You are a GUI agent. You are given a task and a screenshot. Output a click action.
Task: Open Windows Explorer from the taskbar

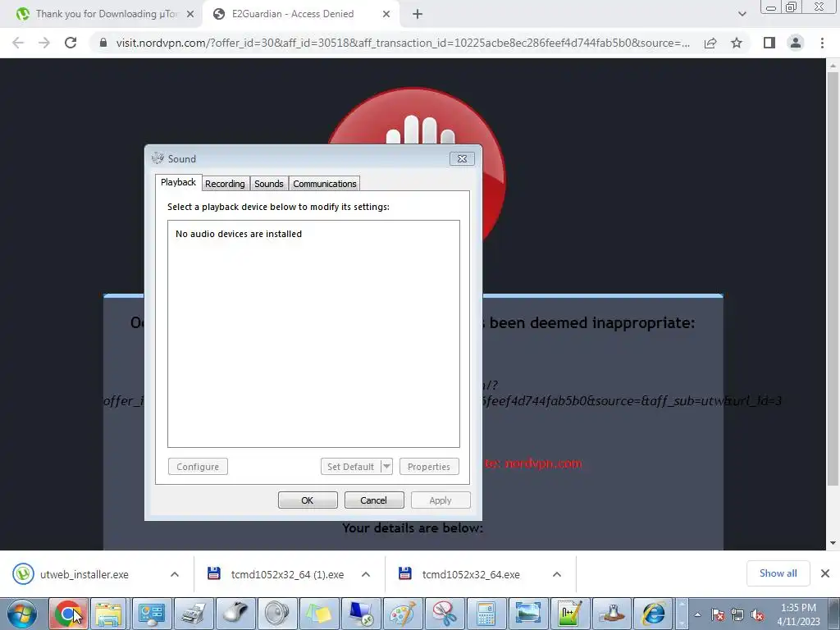pyautogui.click(x=109, y=614)
